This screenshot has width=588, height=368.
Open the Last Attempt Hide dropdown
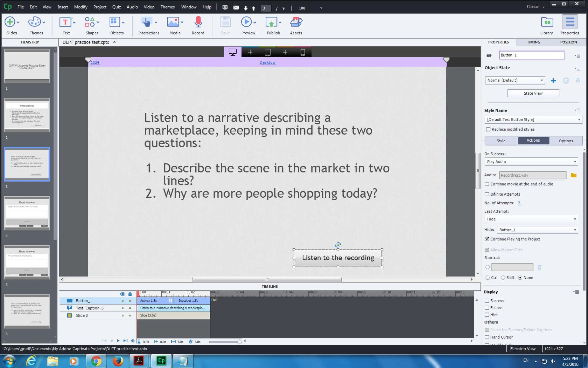[x=531, y=219]
